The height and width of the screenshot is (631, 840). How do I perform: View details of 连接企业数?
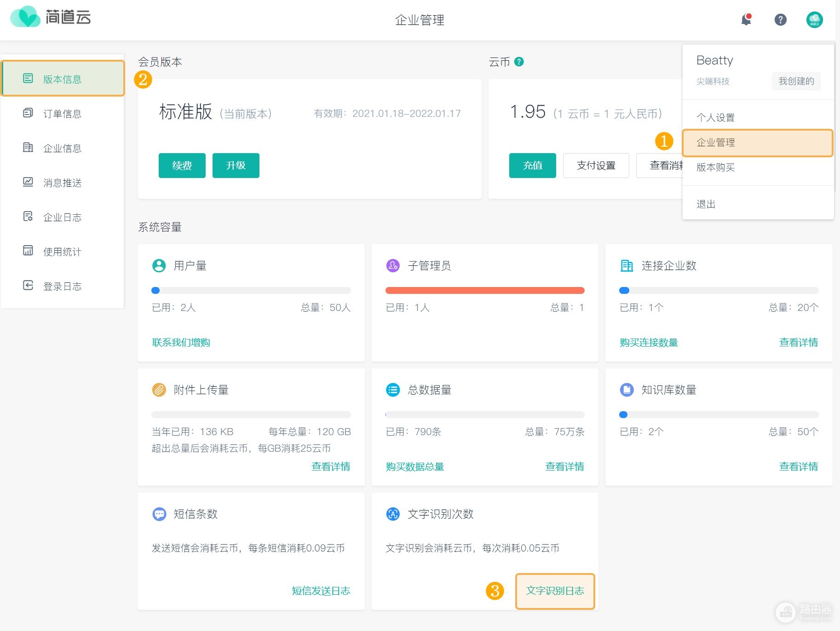coord(799,343)
